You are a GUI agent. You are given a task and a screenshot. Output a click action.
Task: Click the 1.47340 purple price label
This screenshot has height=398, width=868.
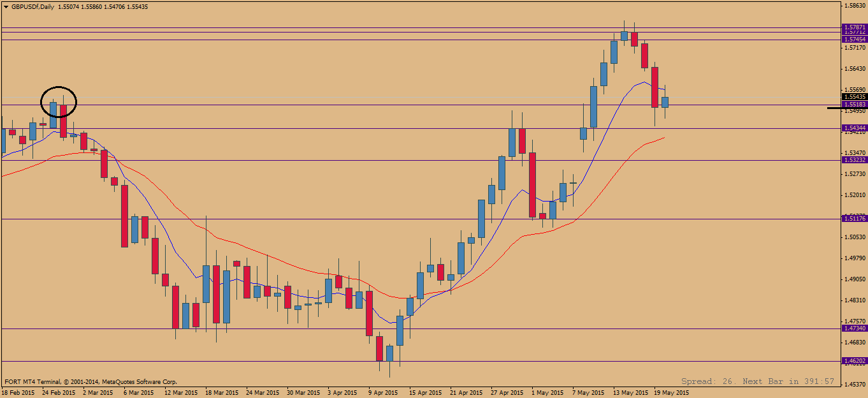(855, 328)
